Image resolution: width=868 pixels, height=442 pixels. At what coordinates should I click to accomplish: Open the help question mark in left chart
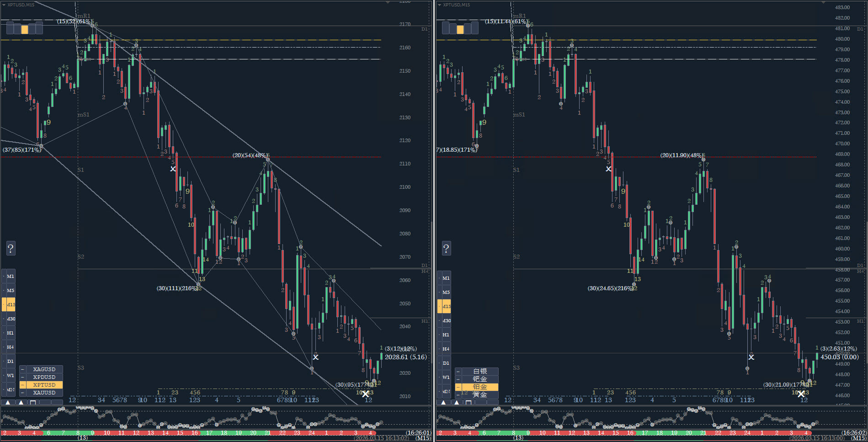(11, 248)
